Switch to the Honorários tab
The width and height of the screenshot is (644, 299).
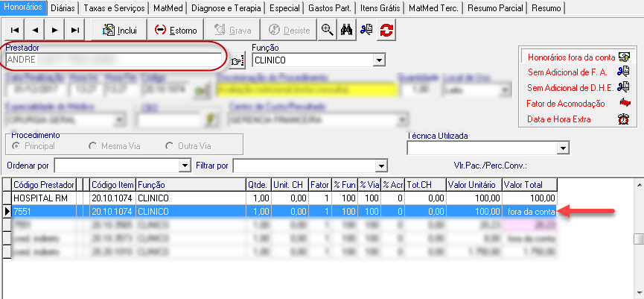pyautogui.click(x=23, y=7)
